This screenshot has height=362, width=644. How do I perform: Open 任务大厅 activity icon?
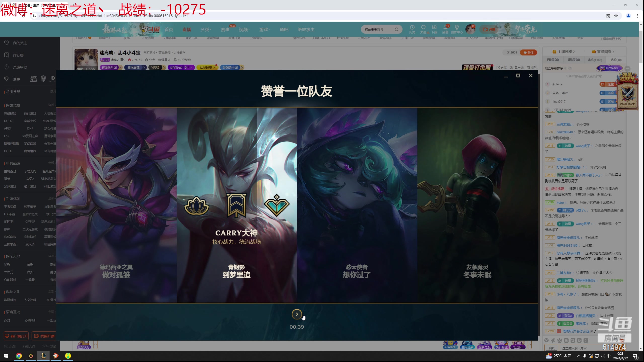point(84,345)
